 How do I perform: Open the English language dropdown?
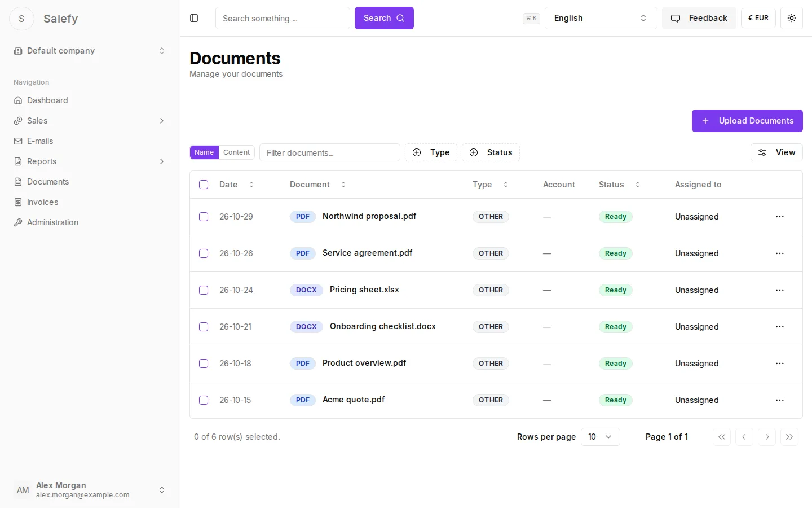coord(601,18)
